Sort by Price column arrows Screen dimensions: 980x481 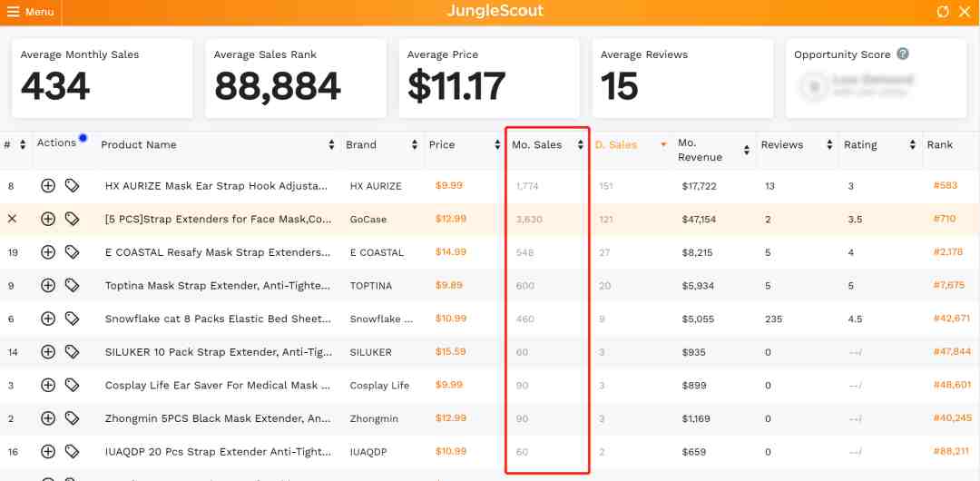(495, 145)
